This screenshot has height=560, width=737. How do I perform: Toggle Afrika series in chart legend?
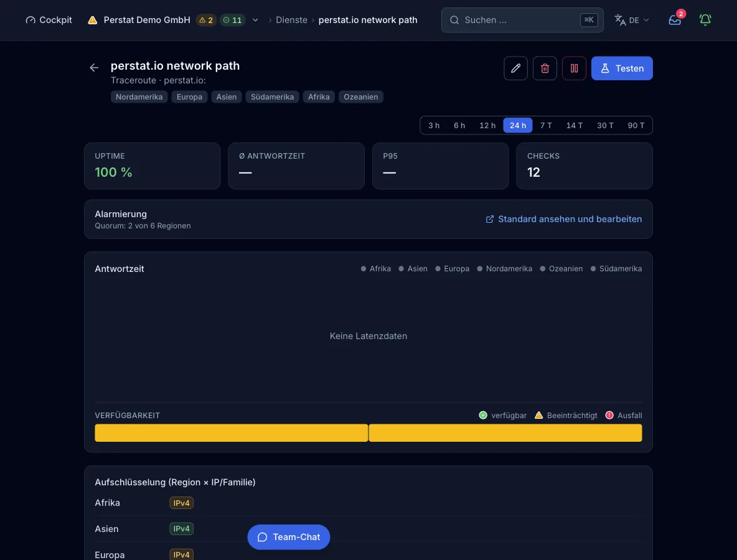(x=375, y=269)
